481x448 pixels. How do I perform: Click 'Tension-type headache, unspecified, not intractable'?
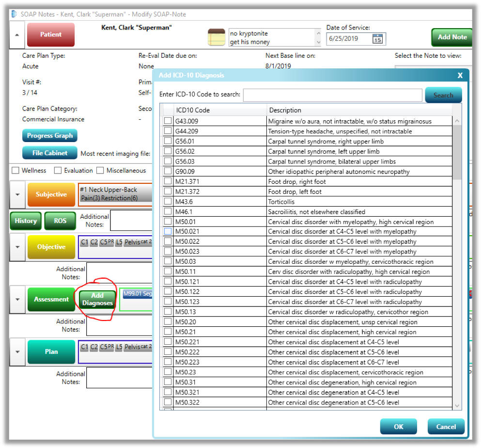pyautogui.click(x=340, y=131)
